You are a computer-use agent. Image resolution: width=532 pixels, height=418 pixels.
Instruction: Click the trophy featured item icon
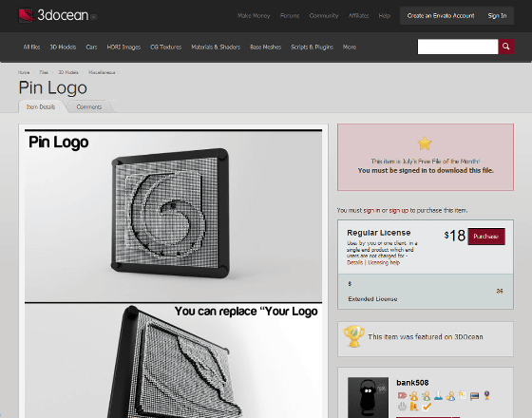pos(353,336)
